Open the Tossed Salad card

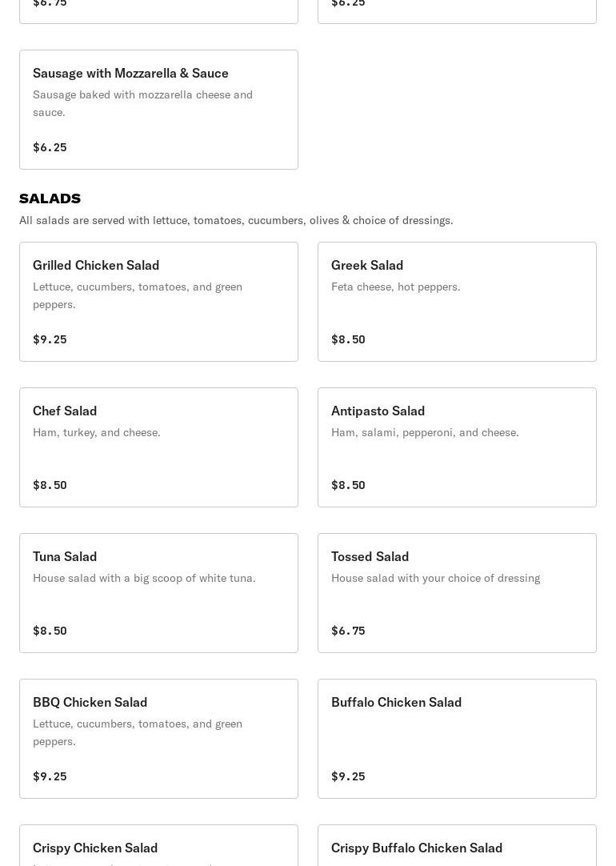[x=457, y=593]
